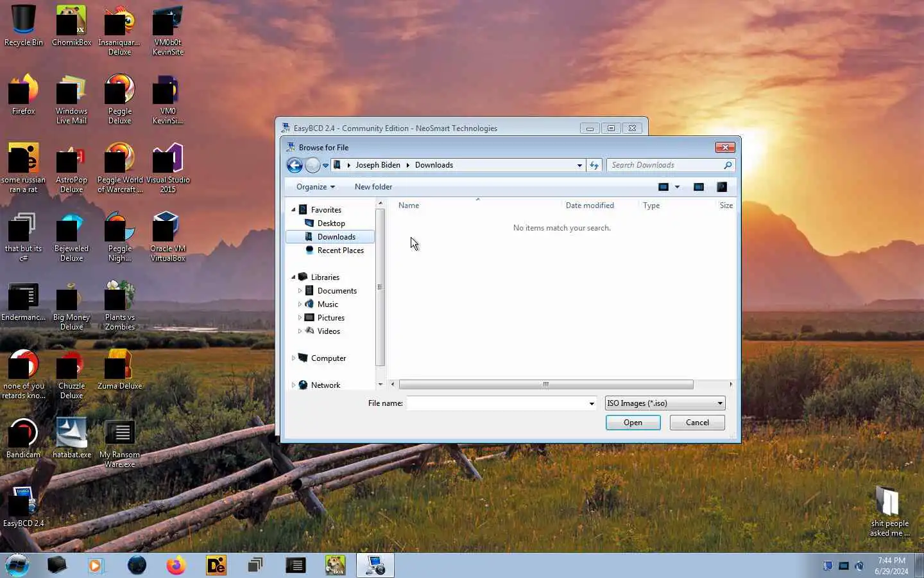Open the Windows Start button

17,565
